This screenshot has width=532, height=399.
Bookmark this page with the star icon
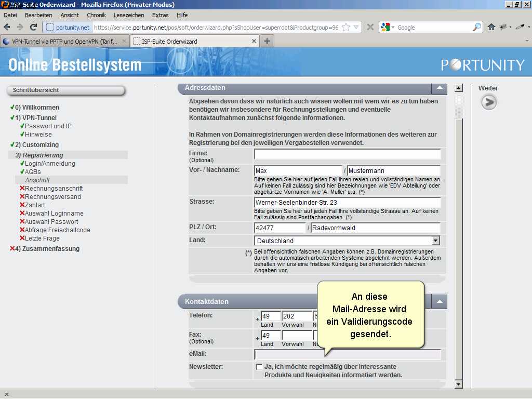346,27
